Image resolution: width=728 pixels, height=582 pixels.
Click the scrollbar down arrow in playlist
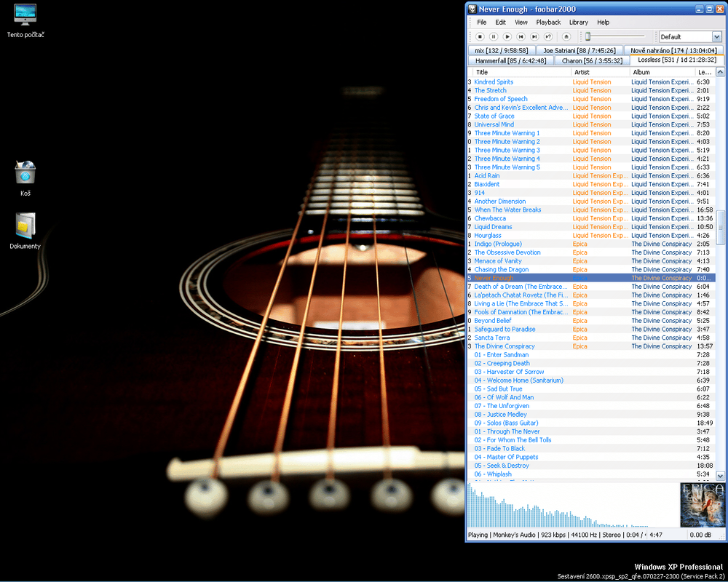point(720,476)
